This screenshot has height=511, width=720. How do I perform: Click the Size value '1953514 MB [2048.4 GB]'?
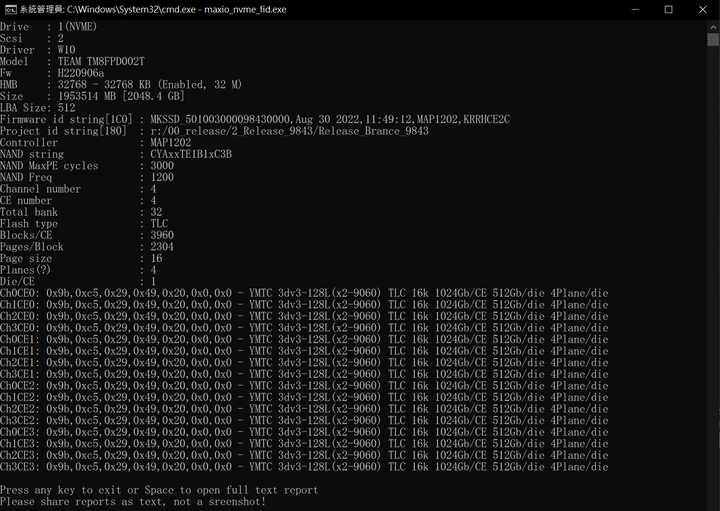pyautogui.click(x=121, y=96)
